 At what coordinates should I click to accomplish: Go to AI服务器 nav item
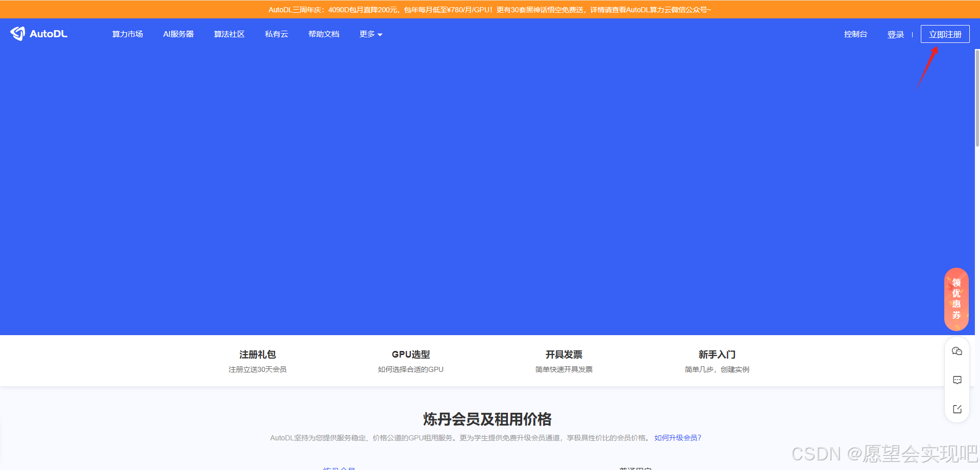178,34
